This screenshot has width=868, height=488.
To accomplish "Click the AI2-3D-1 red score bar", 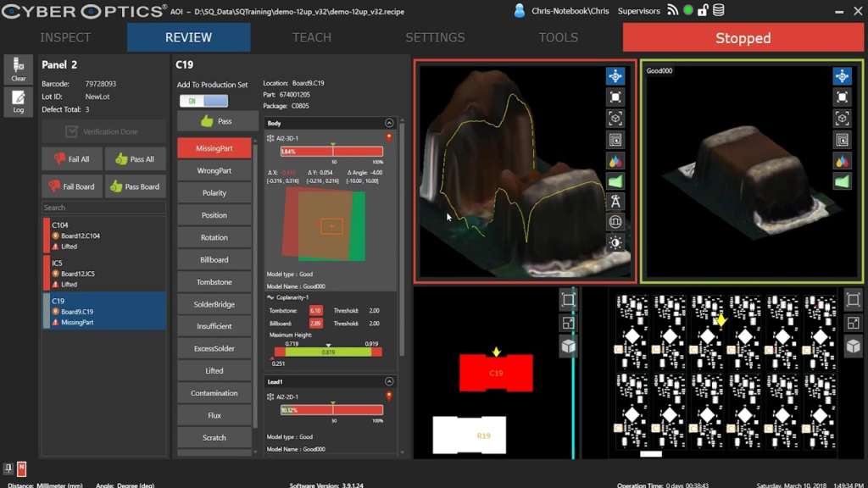I will coord(332,151).
